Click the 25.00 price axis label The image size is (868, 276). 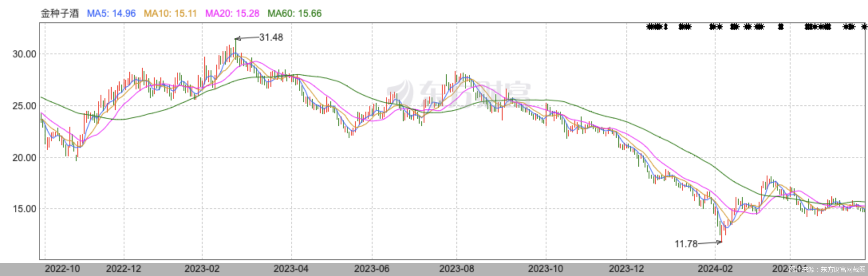tap(24, 106)
